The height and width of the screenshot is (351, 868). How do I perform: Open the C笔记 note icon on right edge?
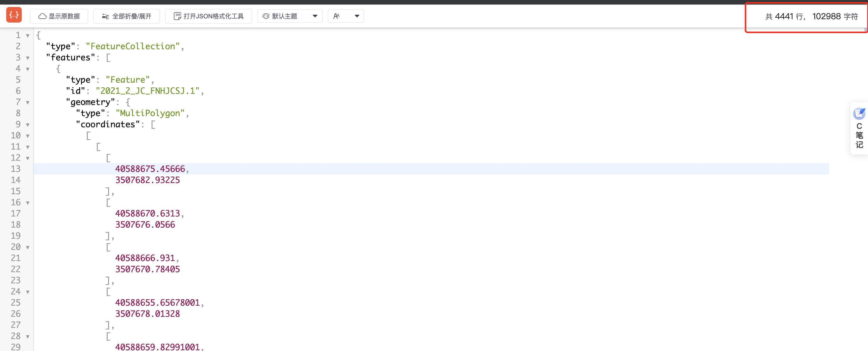click(x=859, y=114)
